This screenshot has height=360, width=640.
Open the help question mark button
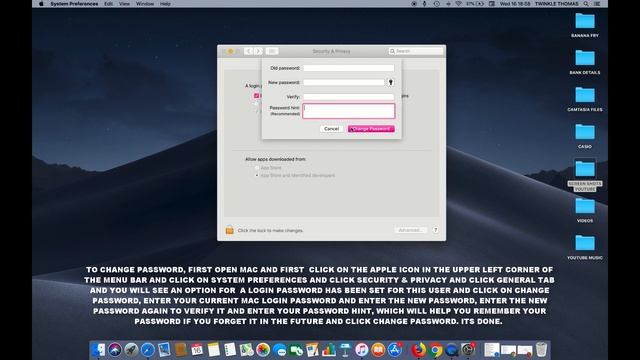pyautogui.click(x=436, y=230)
